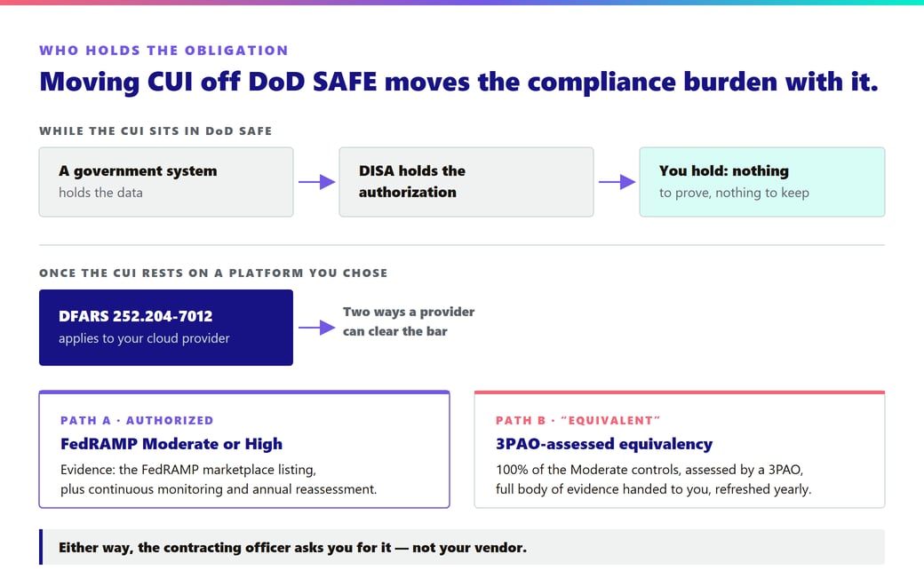
Task: Click the 'WHO HOLDS THE OBLIGATION' eyebrow label
Action: tap(163, 51)
